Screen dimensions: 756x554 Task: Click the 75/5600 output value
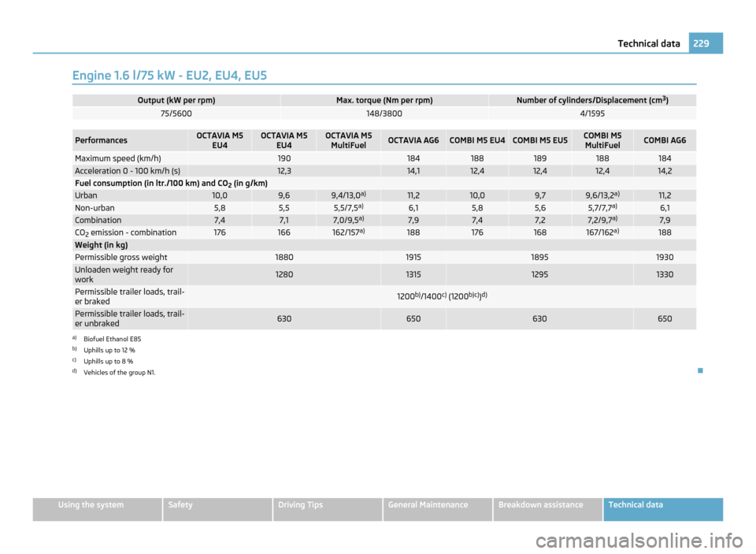pos(176,113)
